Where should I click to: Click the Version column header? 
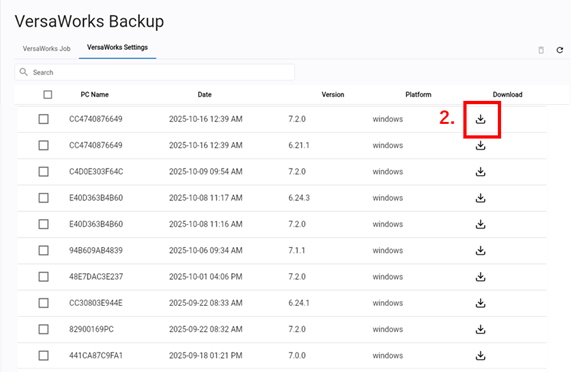coord(333,95)
